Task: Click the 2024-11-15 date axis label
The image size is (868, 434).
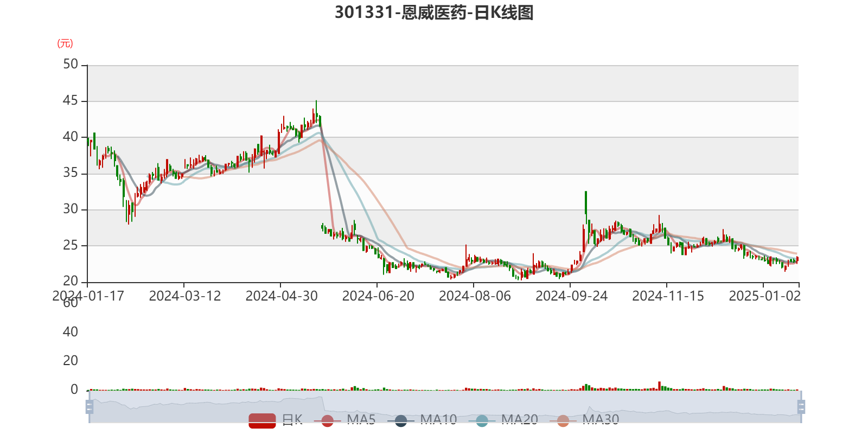Action: click(x=668, y=296)
